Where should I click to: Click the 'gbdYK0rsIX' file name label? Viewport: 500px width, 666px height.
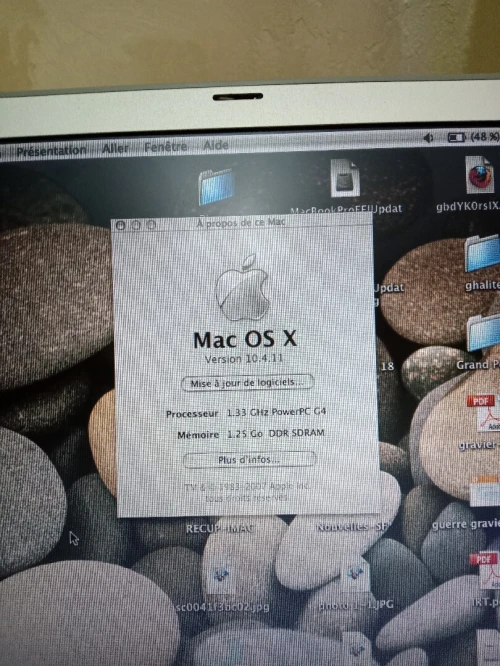[468, 207]
